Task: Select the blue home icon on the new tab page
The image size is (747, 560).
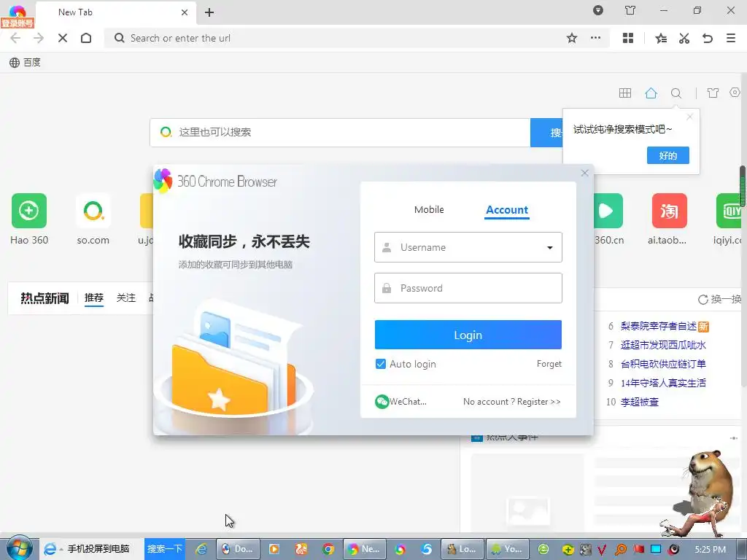Action: tap(651, 93)
